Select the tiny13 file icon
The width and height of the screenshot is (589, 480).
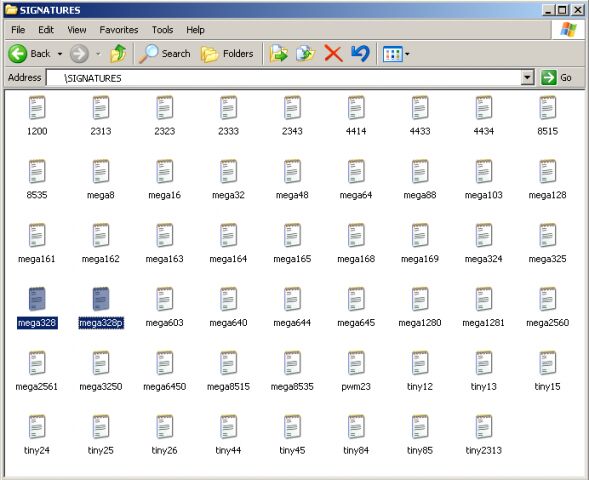click(484, 363)
